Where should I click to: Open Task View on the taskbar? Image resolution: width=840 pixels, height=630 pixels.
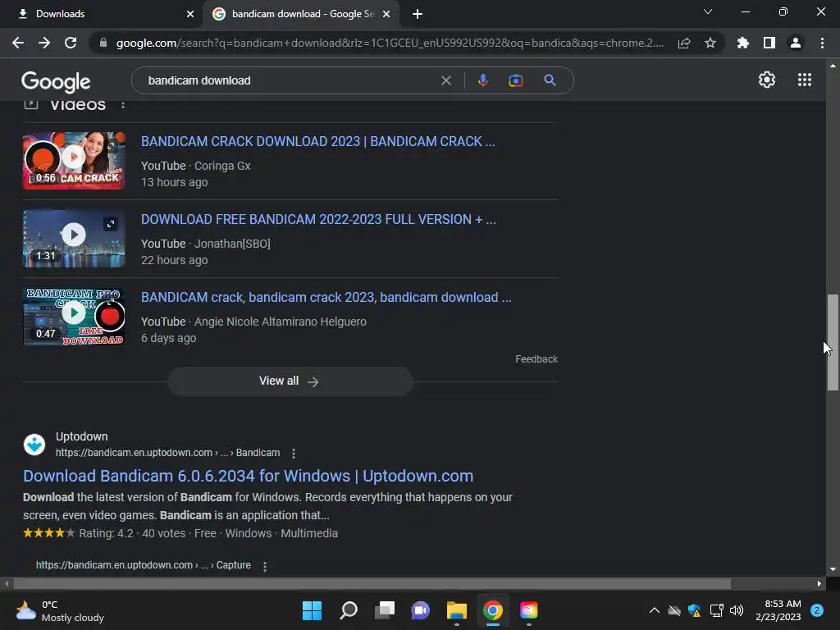tap(384, 610)
